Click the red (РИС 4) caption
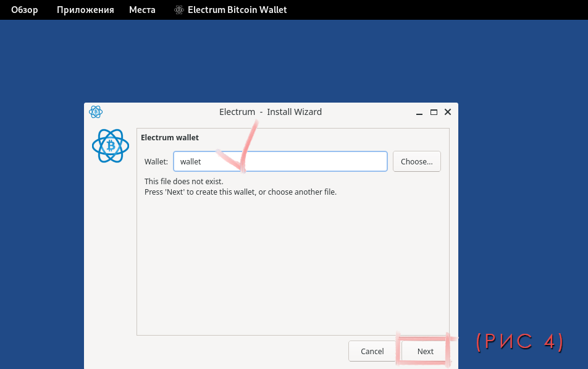Image resolution: width=588 pixels, height=369 pixels. (519, 342)
